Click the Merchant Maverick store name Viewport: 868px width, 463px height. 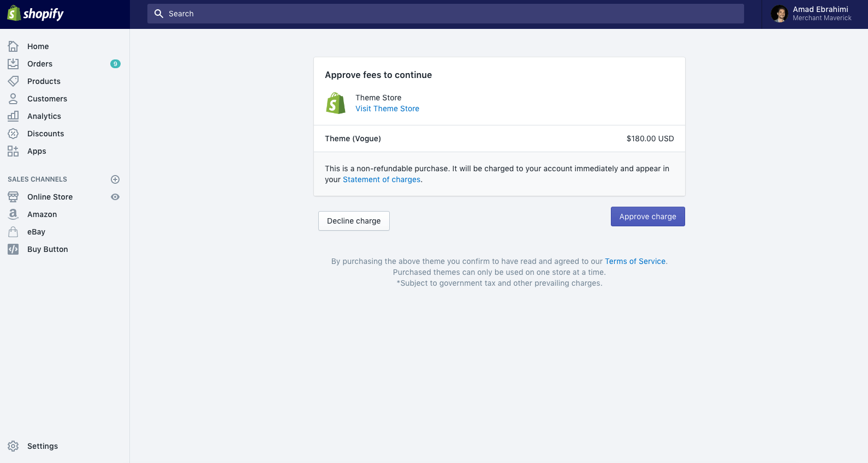point(822,18)
